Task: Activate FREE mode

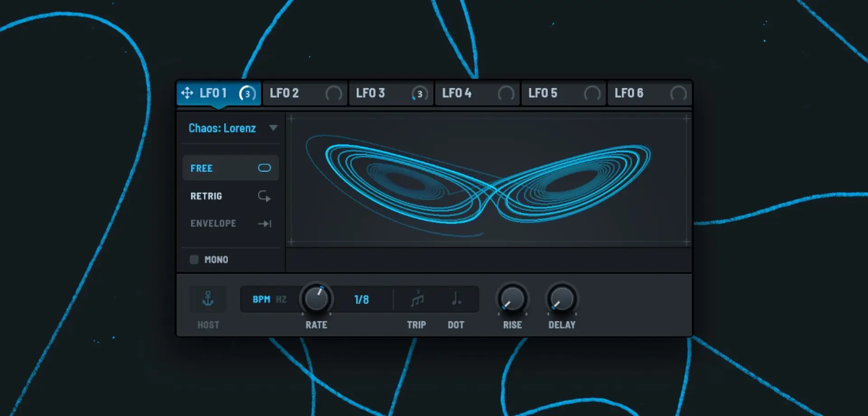Action: click(x=201, y=168)
